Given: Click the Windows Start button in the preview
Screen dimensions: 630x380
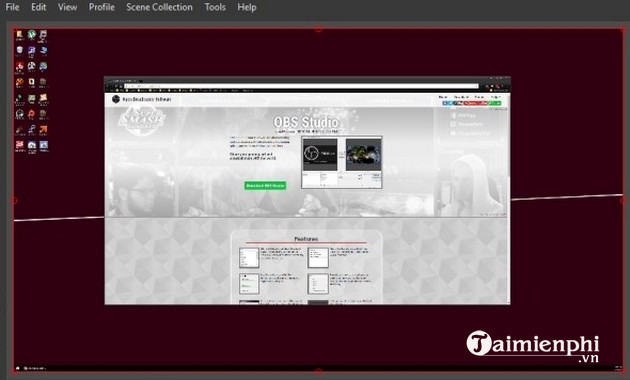Looking at the screenshot, I should click(x=18, y=368).
